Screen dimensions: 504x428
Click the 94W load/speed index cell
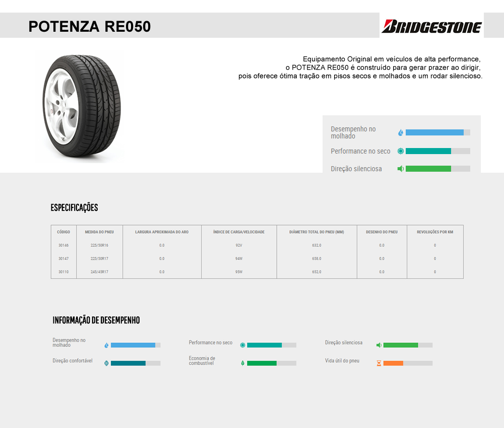239,258
